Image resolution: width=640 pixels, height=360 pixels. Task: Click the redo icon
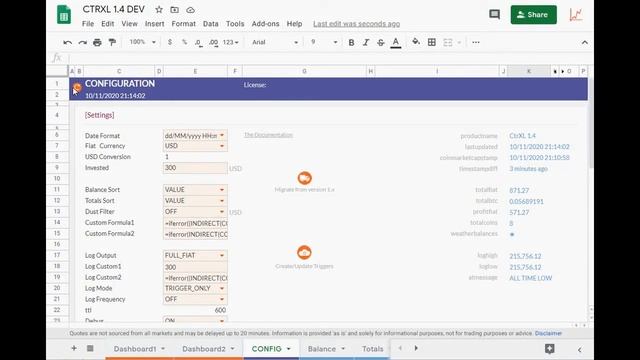(x=82, y=42)
